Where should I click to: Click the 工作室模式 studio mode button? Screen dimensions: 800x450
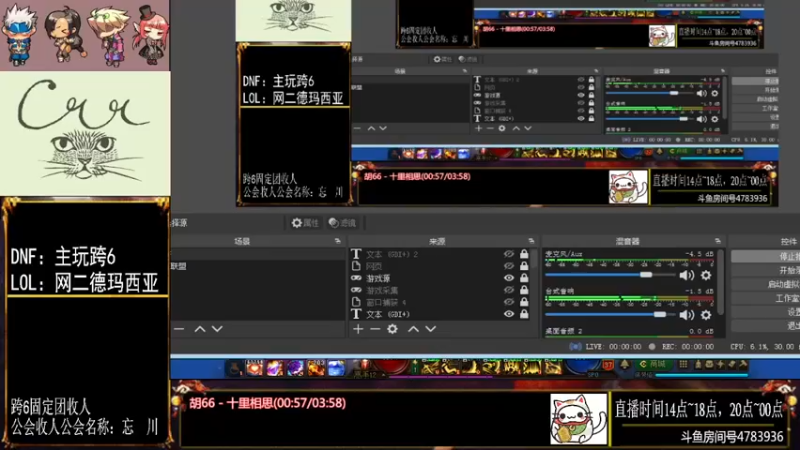(x=765, y=298)
